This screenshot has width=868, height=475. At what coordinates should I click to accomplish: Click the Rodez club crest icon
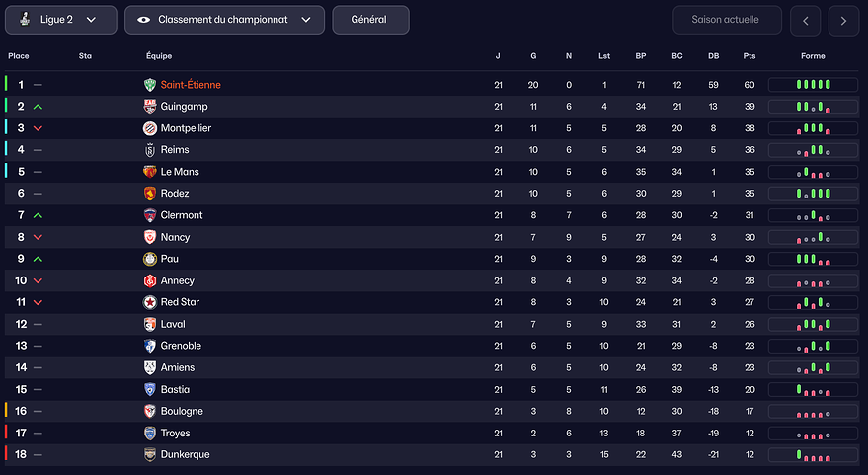[150, 194]
